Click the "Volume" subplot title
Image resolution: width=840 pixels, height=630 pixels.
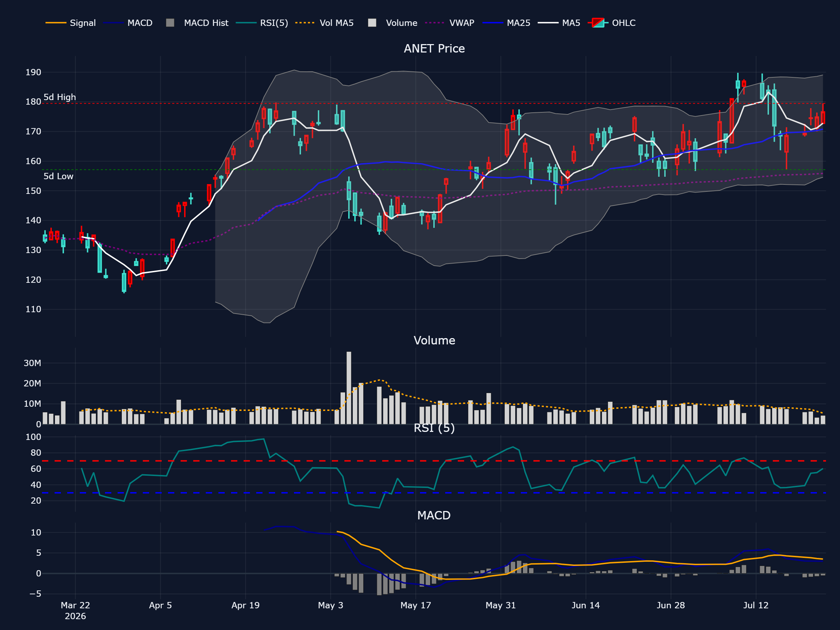click(434, 340)
